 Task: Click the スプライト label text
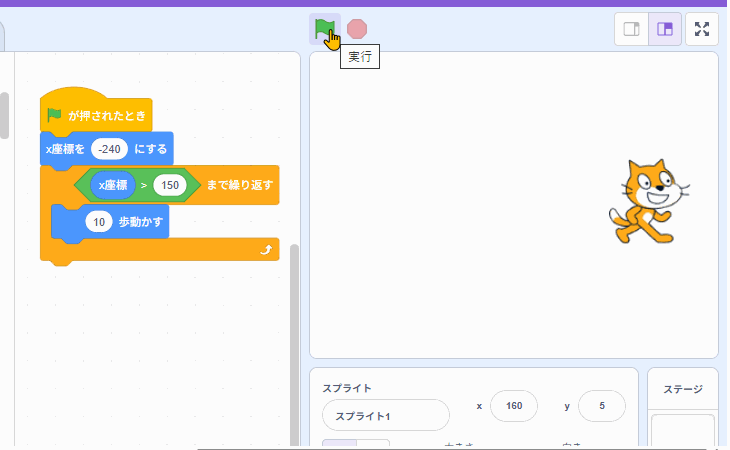(347, 388)
